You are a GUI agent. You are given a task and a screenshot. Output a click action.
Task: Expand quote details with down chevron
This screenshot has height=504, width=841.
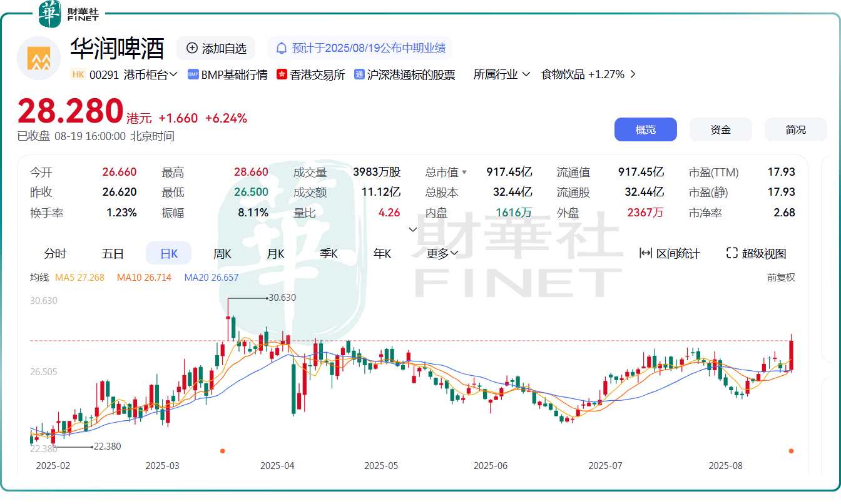pyautogui.click(x=412, y=229)
